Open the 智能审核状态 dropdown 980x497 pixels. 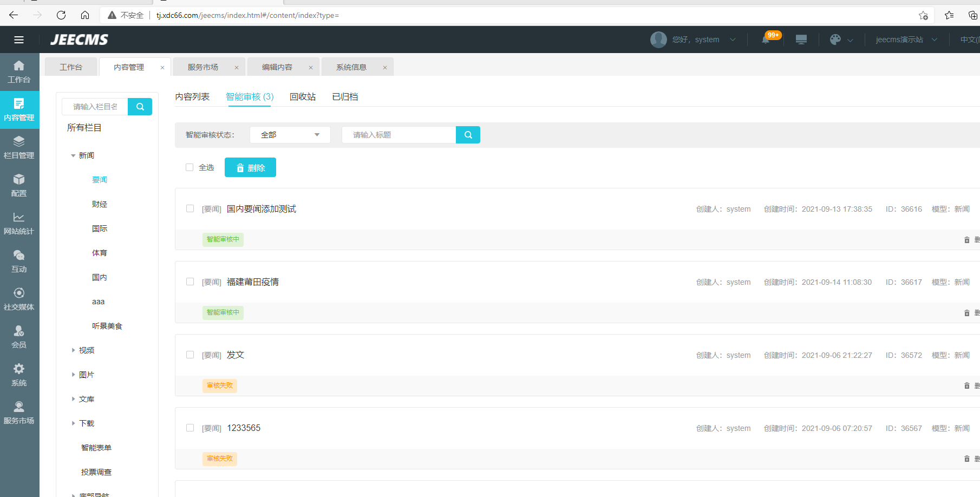[290, 135]
